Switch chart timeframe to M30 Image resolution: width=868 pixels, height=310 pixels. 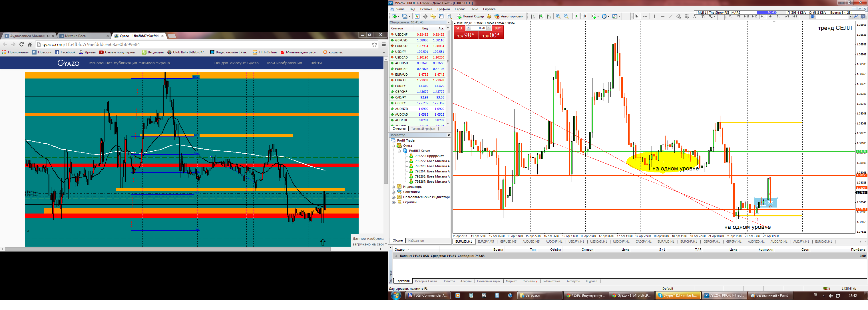point(755,17)
